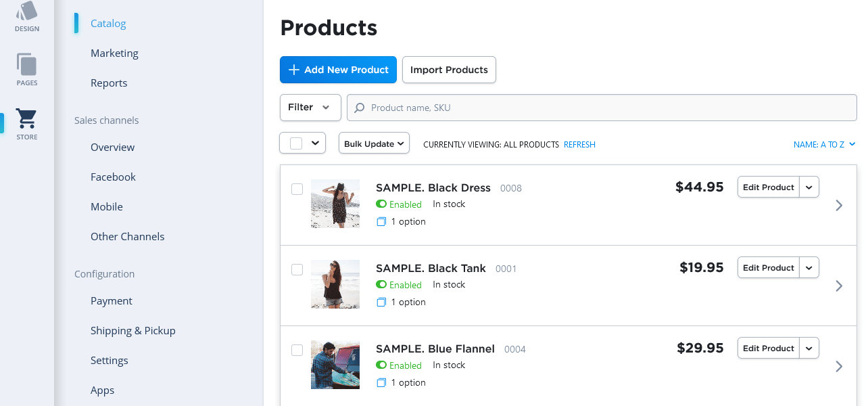The height and width of the screenshot is (406, 868).
Task: Expand Edit Product arrow for Black Dress
Action: 809,187
